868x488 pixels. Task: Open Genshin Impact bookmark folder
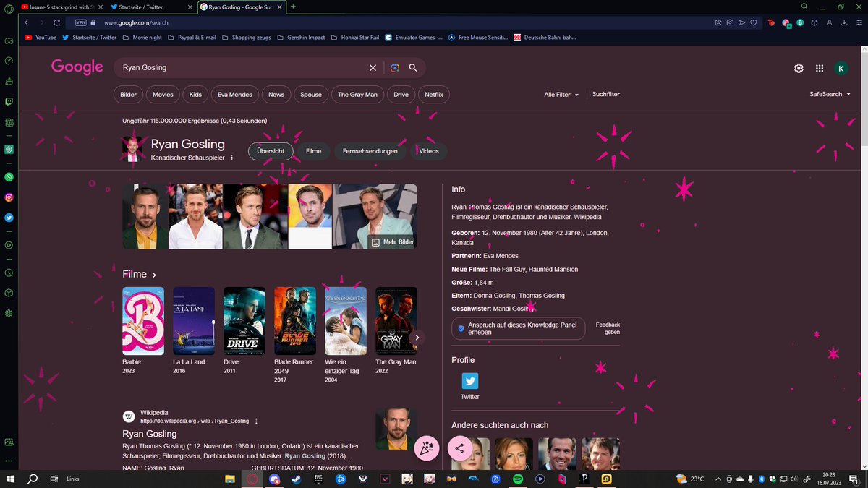302,37
